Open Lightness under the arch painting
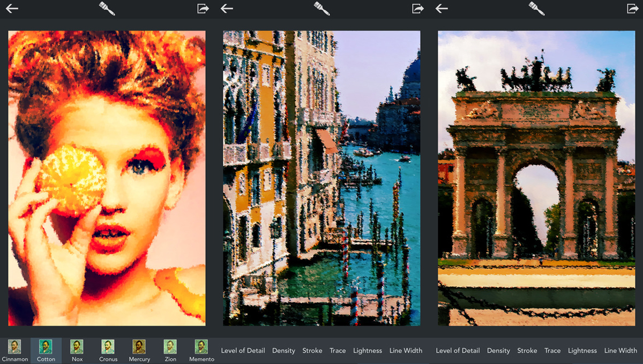 [x=582, y=351]
